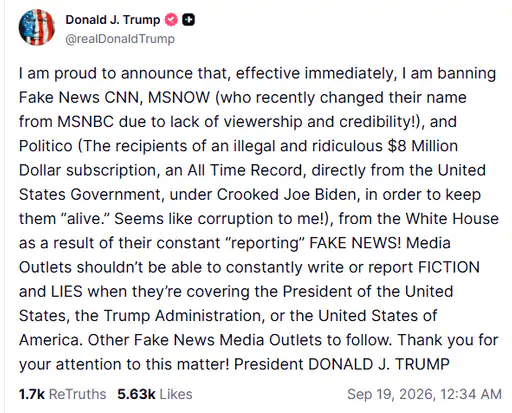Click the word MSNOW in post
Viewport: 512px width, 413px height.
(179, 98)
